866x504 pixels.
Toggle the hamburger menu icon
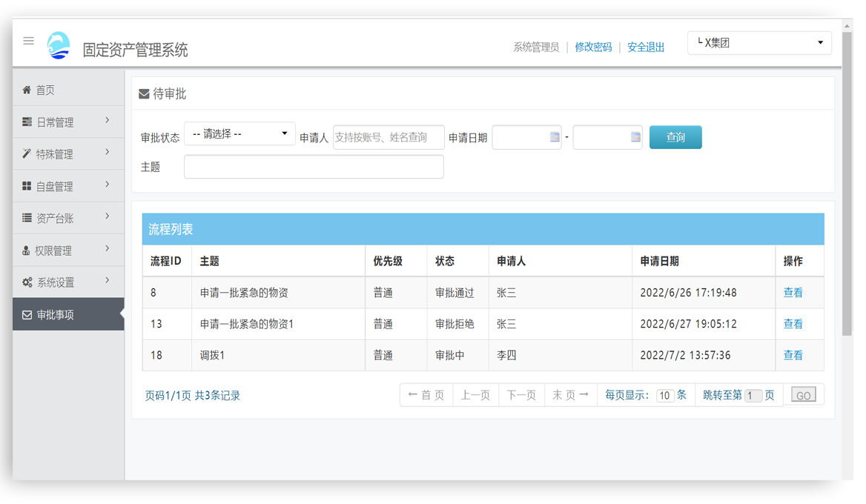28,41
